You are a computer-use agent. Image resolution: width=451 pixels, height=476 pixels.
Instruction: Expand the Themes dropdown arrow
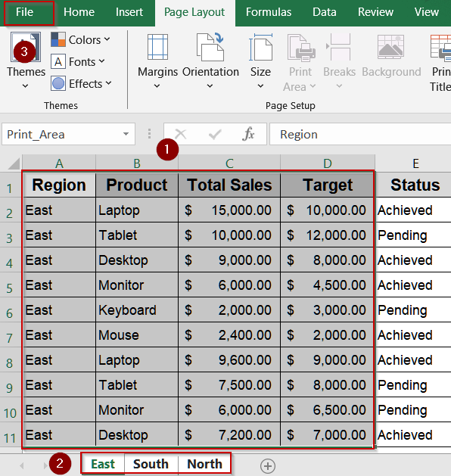click(26, 86)
